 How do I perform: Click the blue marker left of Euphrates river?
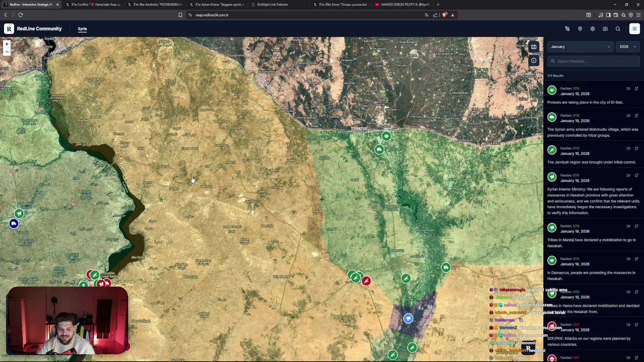tap(14, 224)
